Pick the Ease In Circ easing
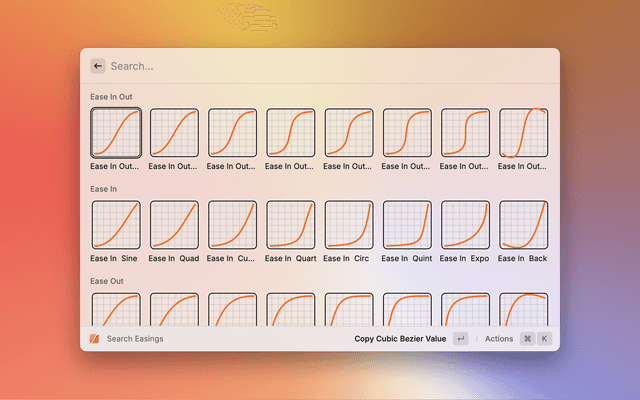Screen dimensions: 640x400 pos(349,224)
